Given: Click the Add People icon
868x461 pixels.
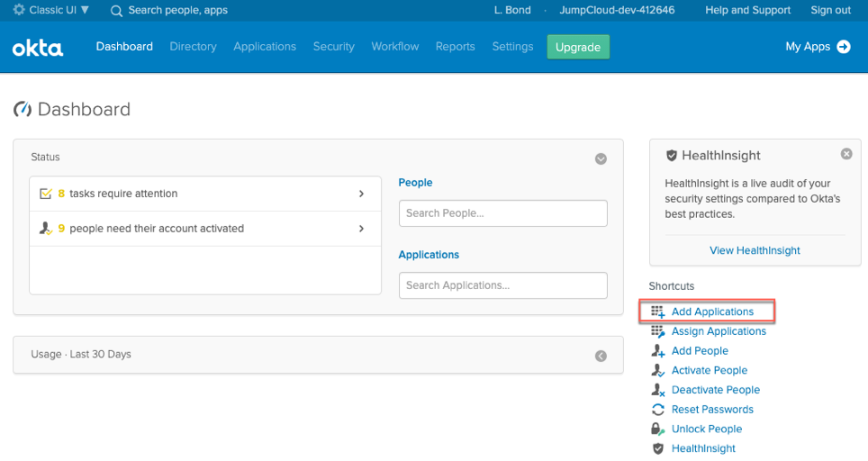Looking at the screenshot, I should pyautogui.click(x=657, y=351).
